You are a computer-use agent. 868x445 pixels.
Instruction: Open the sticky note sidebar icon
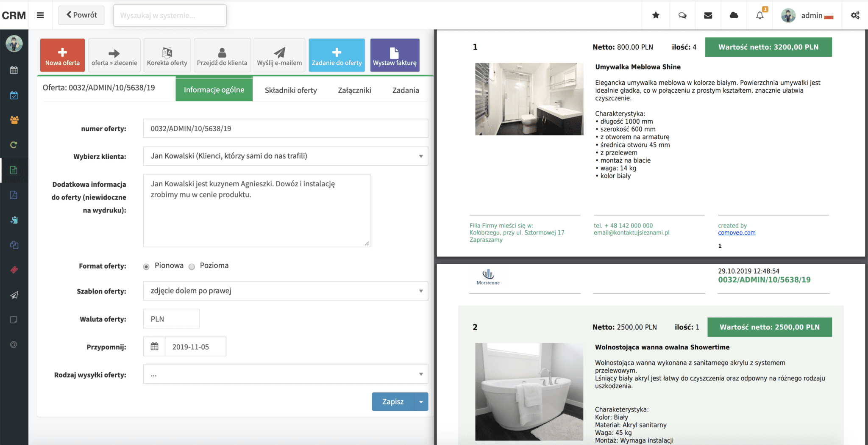click(x=14, y=320)
